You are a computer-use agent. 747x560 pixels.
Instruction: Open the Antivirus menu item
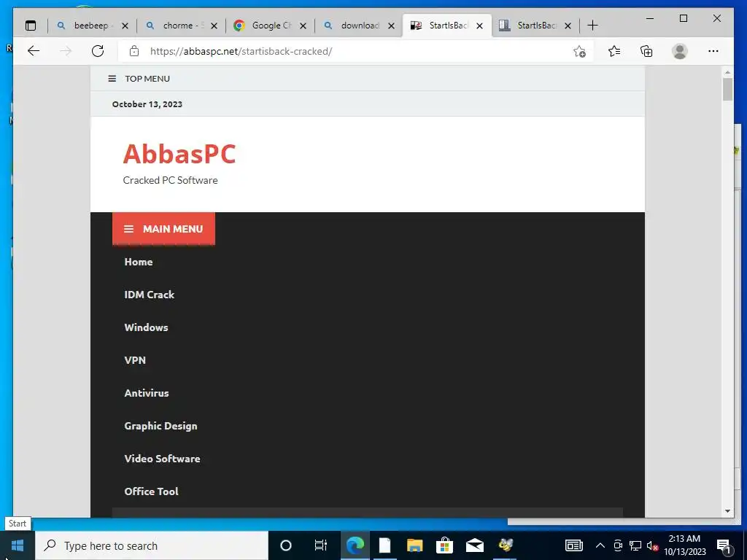pyautogui.click(x=147, y=393)
